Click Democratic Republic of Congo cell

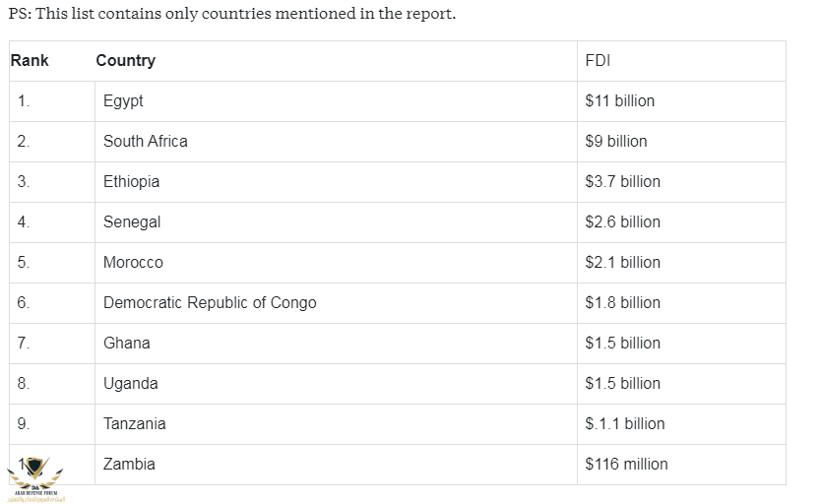[x=210, y=303]
